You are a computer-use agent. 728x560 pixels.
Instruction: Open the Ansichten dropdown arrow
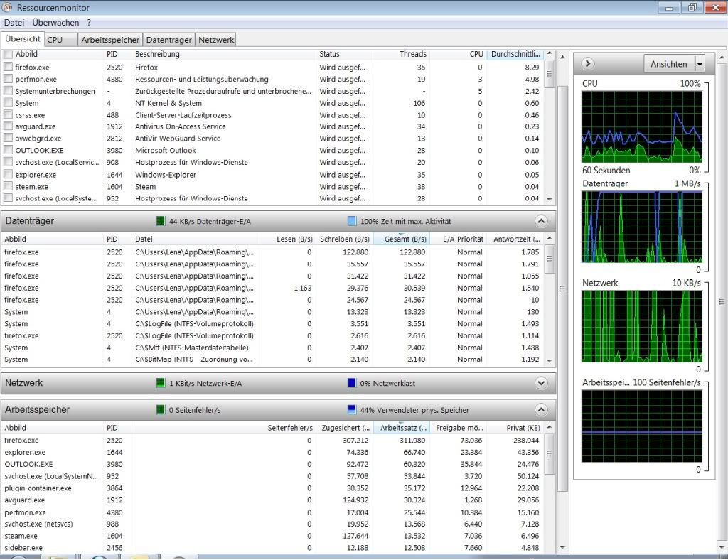(699, 64)
